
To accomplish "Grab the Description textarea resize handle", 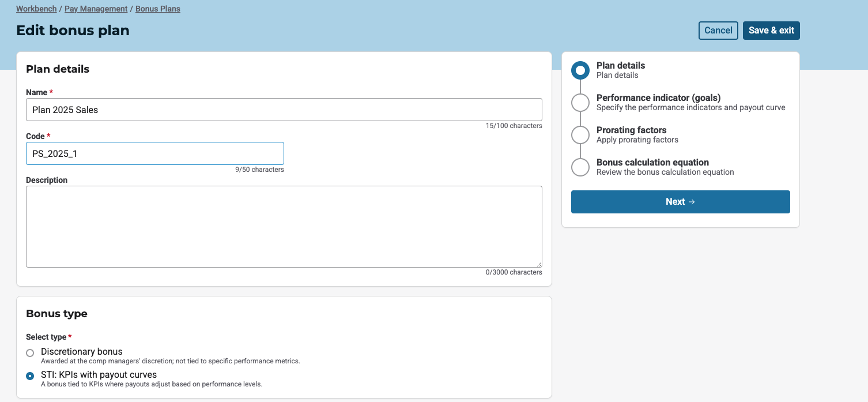I will pyautogui.click(x=539, y=264).
